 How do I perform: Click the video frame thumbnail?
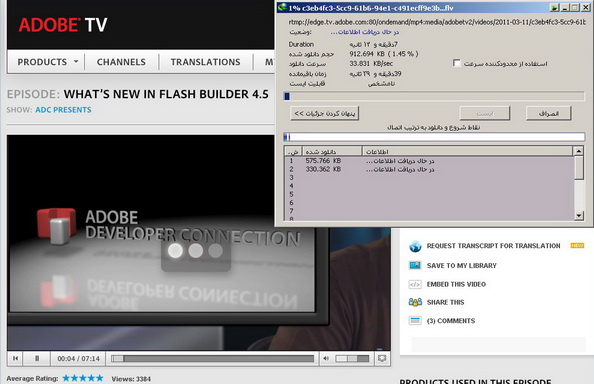pos(199,242)
